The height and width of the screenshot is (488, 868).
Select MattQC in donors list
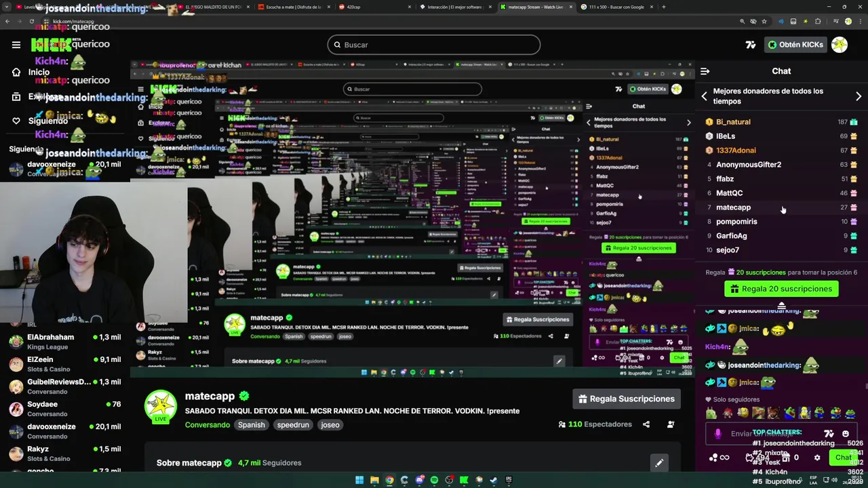781,193
